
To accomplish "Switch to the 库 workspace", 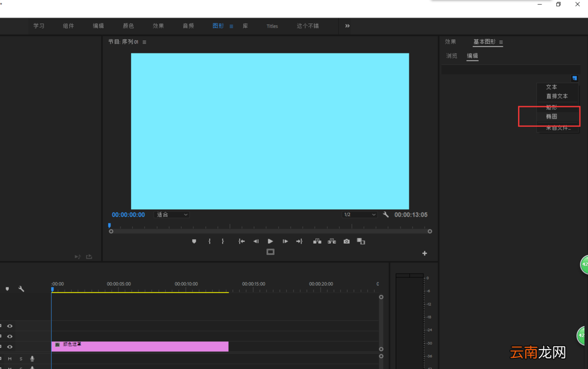I will point(245,26).
